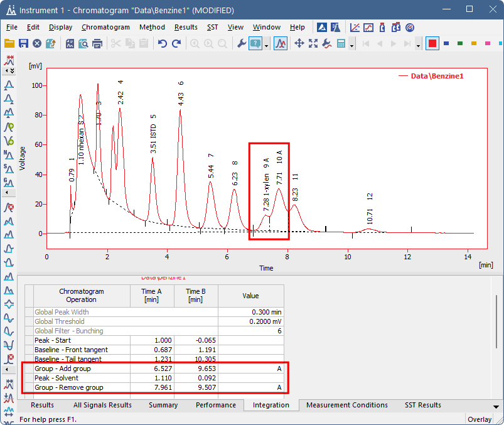The height and width of the screenshot is (425, 504).
Task: Open the All Signals Results tab
Action: tap(102, 405)
